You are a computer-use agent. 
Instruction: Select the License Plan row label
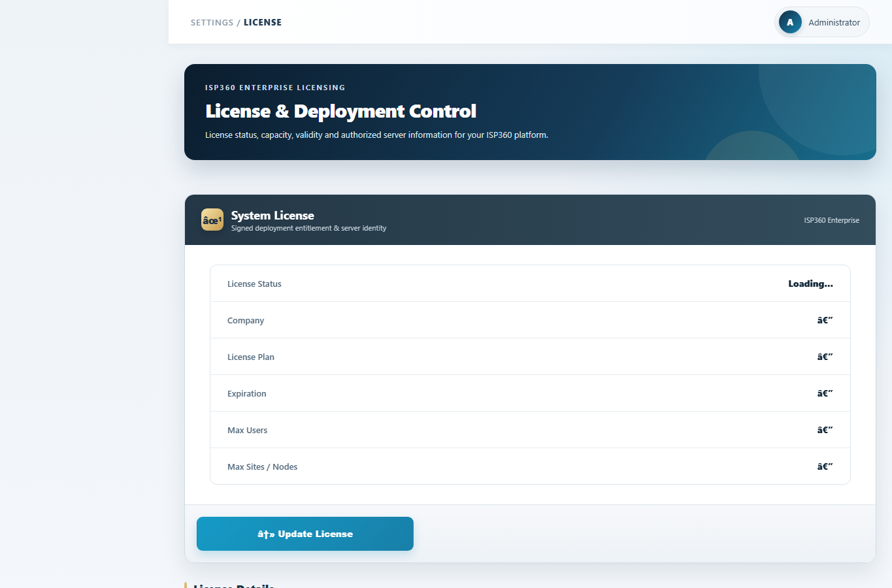point(251,357)
